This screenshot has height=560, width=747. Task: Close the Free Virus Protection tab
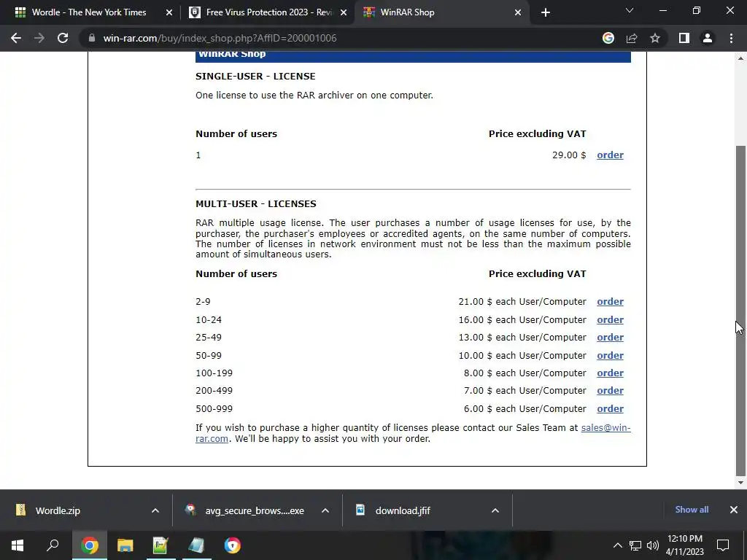pyautogui.click(x=344, y=12)
